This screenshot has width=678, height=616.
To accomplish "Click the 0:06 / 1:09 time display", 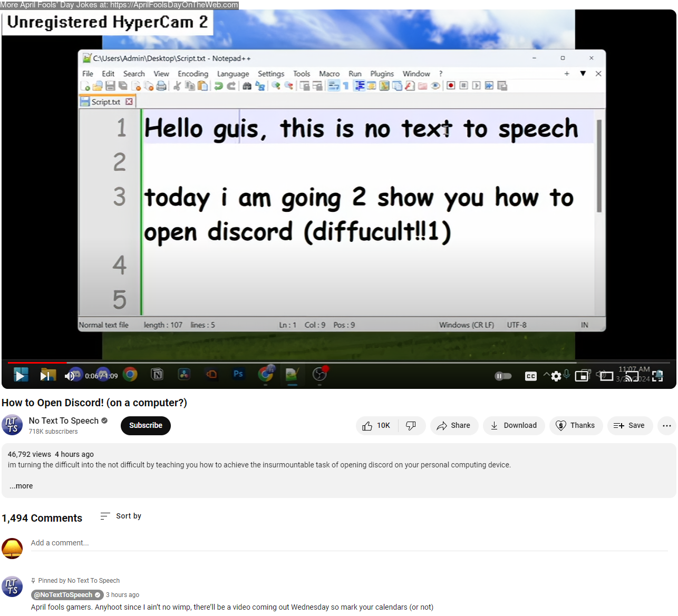I will click(101, 376).
